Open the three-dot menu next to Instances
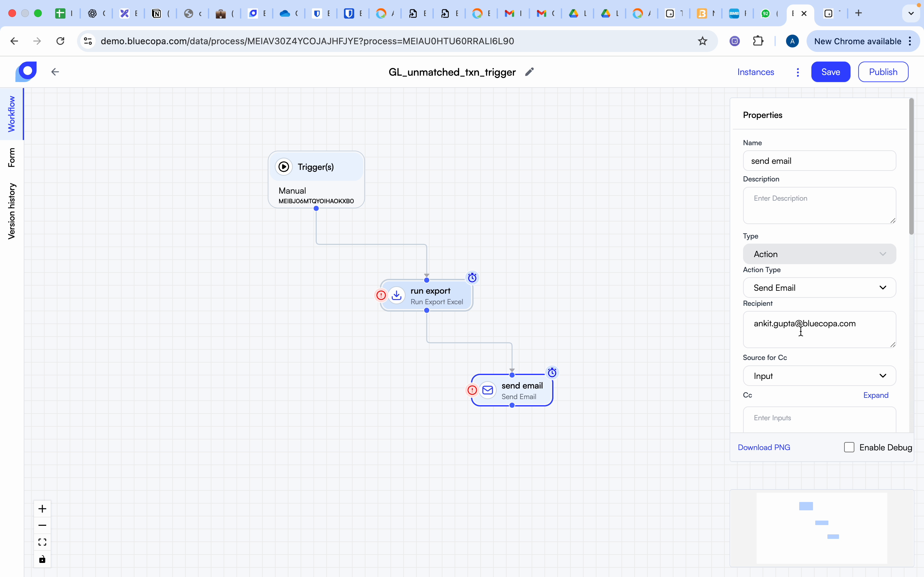 point(798,72)
